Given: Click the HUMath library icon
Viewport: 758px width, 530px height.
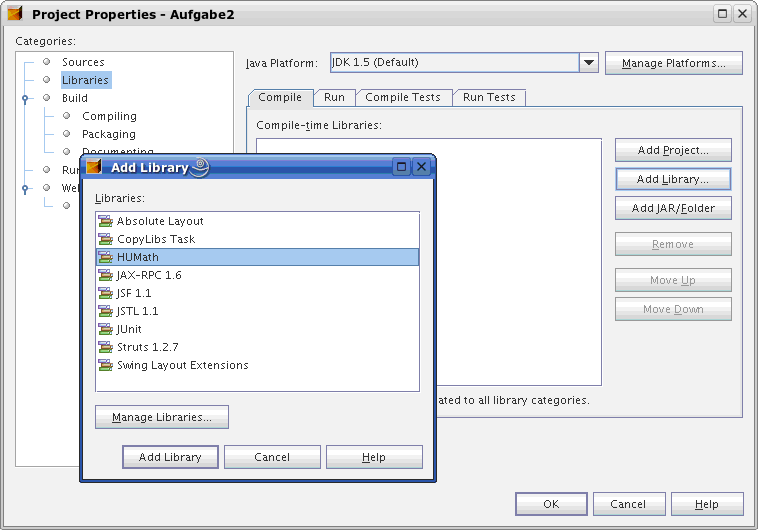Looking at the screenshot, I should [x=105, y=257].
